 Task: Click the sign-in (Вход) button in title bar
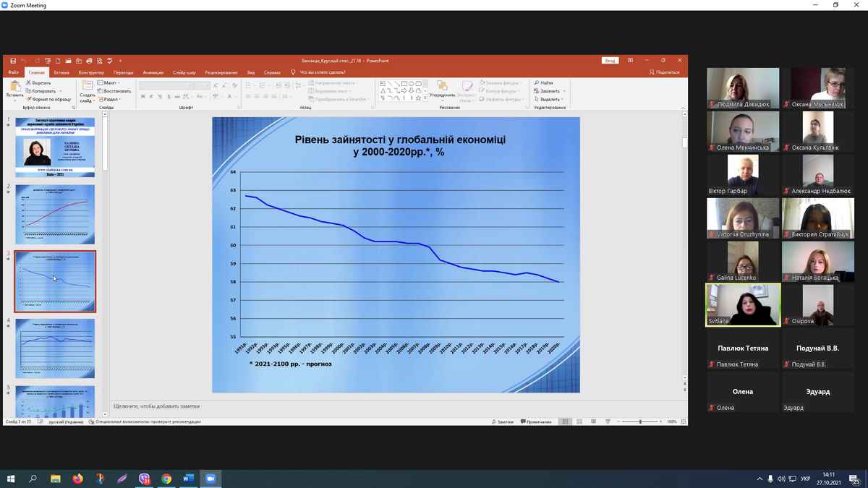(610, 61)
